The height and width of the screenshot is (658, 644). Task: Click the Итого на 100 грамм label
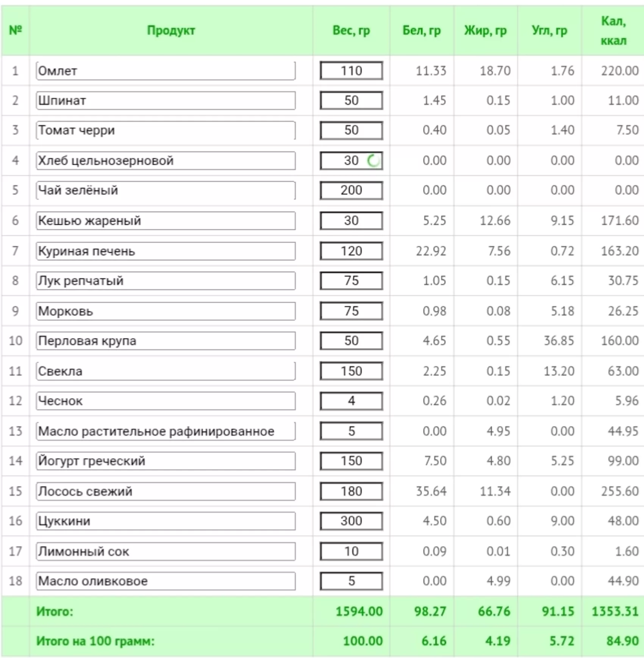[x=95, y=641]
